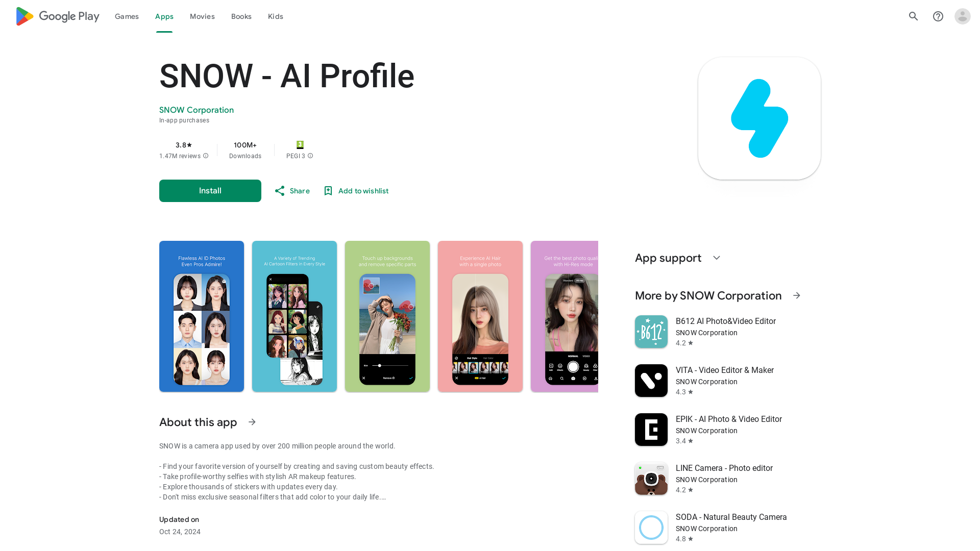Open the Help Center question mark icon
Image resolution: width=980 pixels, height=551 pixels.
pyautogui.click(x=938, y=16)
